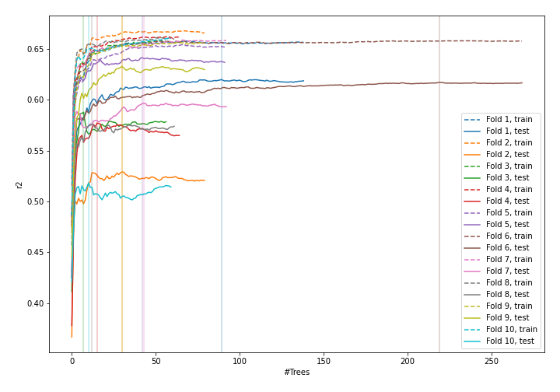Click the y-axis tick label 0.65
The height and width of the screenshot is (392, 560).
[x=35, y=49]
